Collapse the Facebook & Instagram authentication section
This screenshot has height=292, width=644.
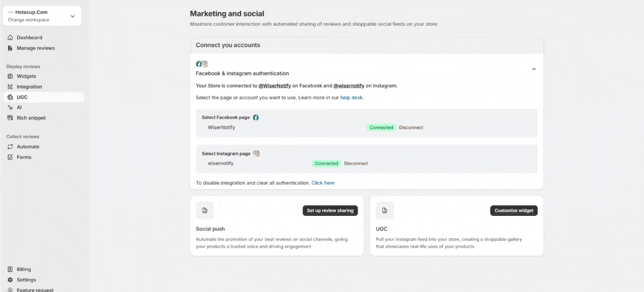coord(534,69)
